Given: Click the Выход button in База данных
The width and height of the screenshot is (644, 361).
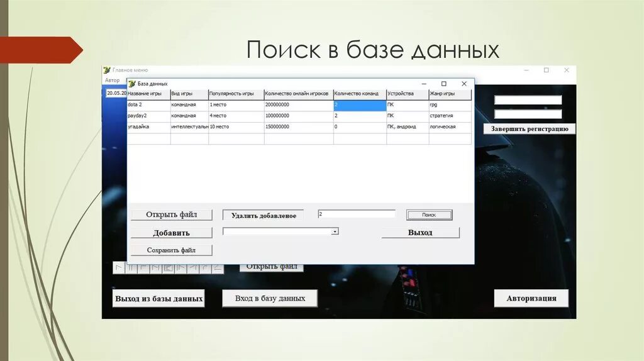Looking at the screenshot, I should coord(420,233).
